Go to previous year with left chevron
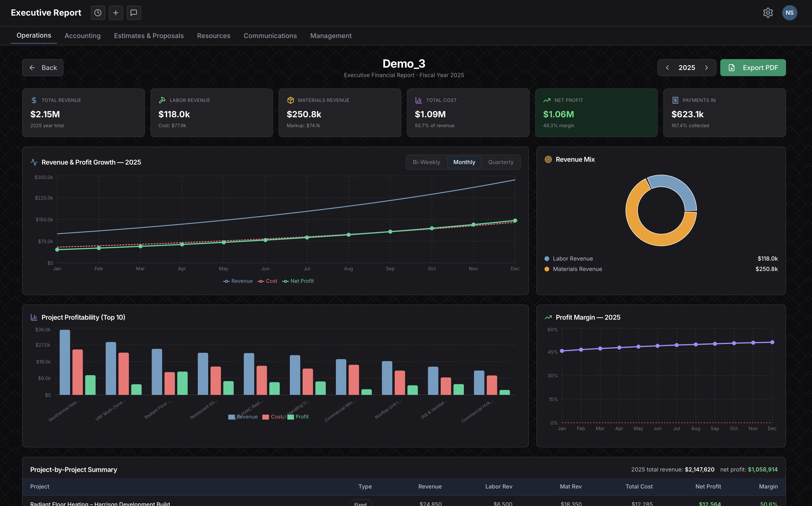This screenshot has width=812, height=506. click(668, 68)
